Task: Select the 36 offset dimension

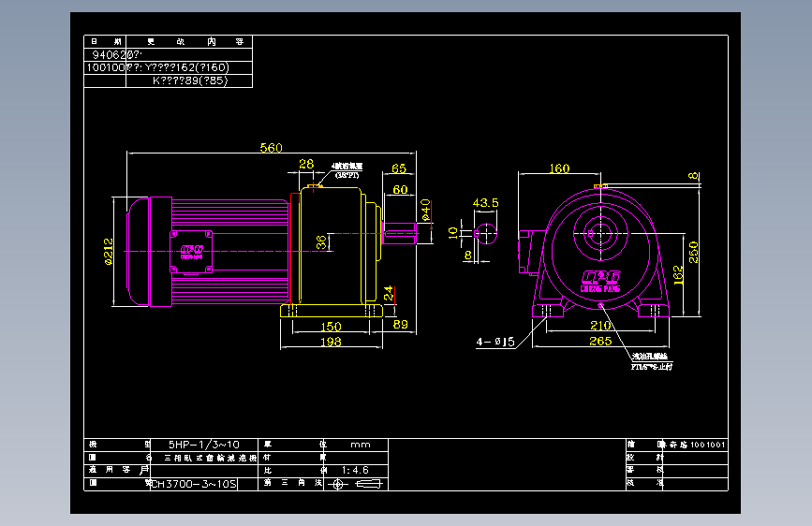Action: tap(321, 241)
